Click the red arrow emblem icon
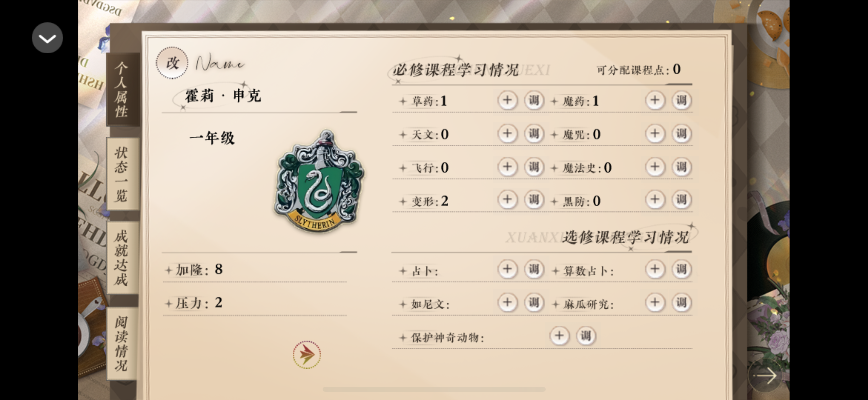The image size is (868, 400). tap(307, 355)
